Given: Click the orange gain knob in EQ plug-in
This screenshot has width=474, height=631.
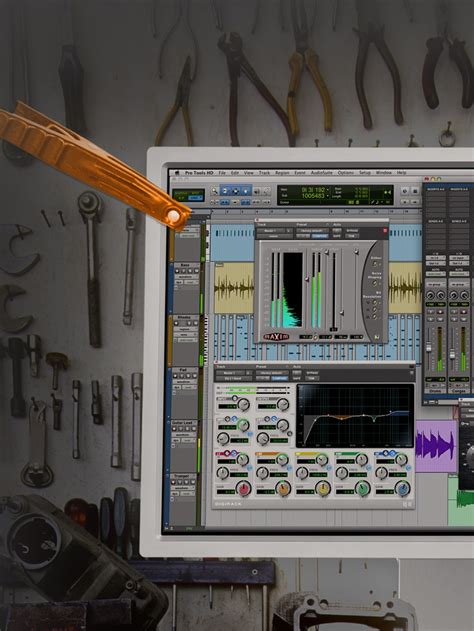Looking at the screenshot, I should click(x=283, y=488).
